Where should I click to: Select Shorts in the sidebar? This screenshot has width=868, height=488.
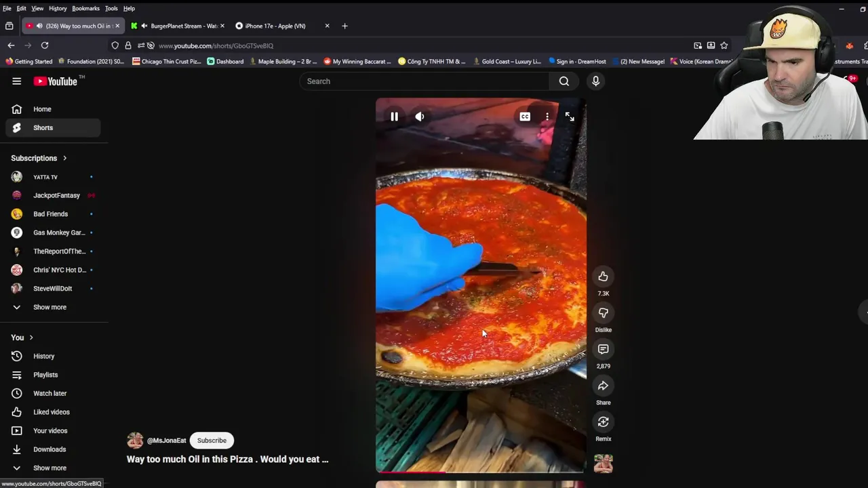(53, 127)
